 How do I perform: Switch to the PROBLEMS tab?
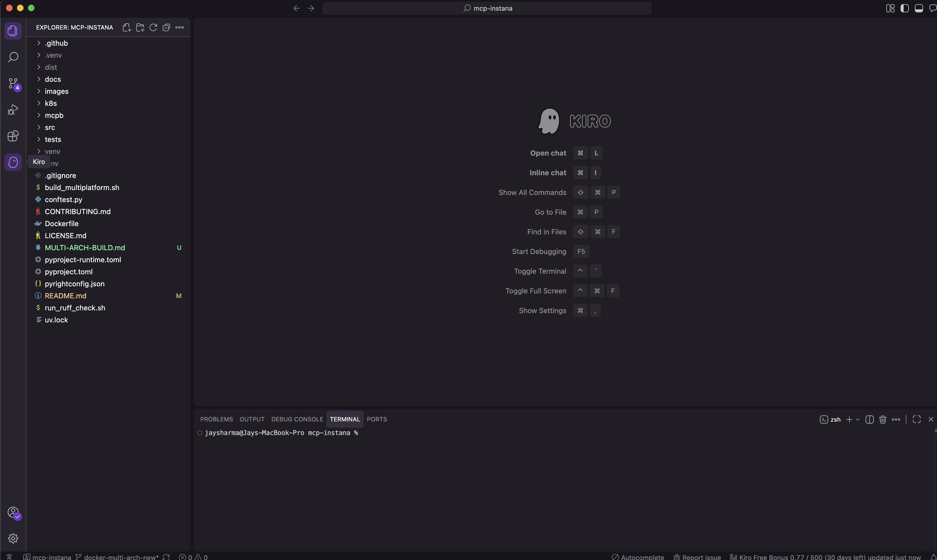tap(216, 420)
